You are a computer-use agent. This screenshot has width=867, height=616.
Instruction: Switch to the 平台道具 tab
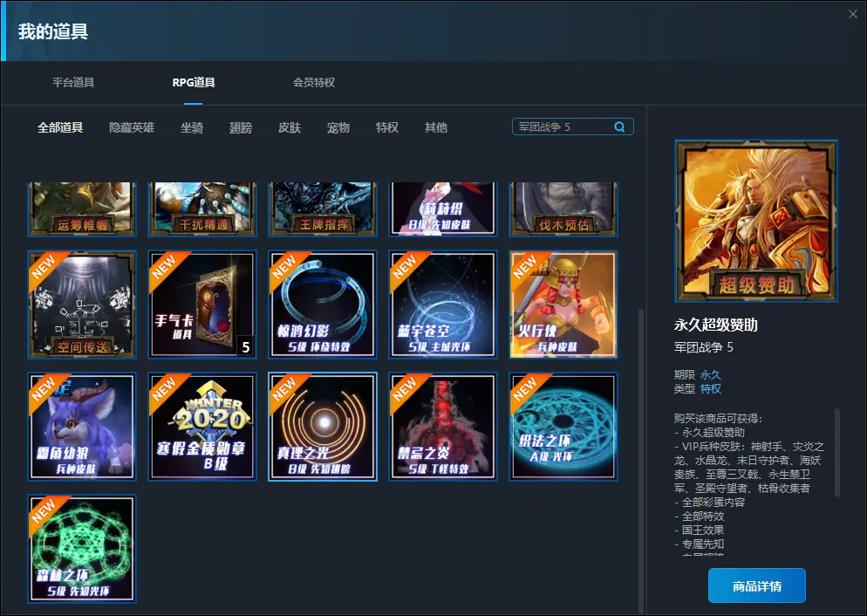click(73, 82)
